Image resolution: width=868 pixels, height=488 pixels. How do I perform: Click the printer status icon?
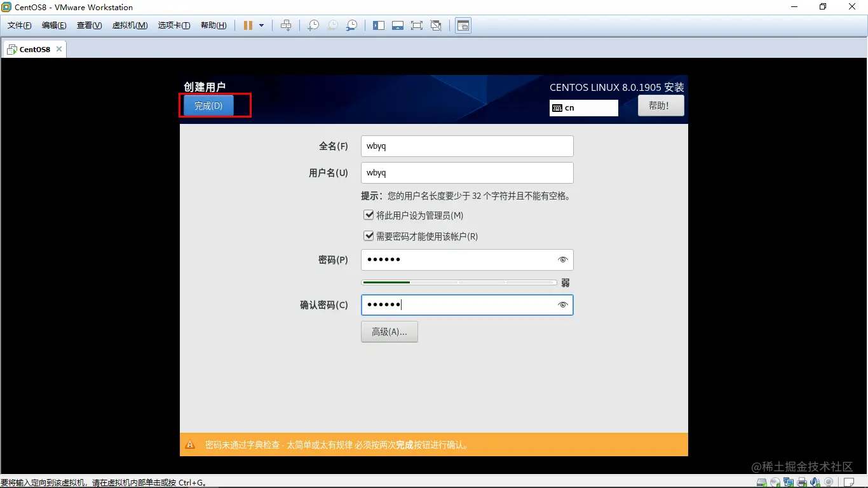tap(802, 482)
